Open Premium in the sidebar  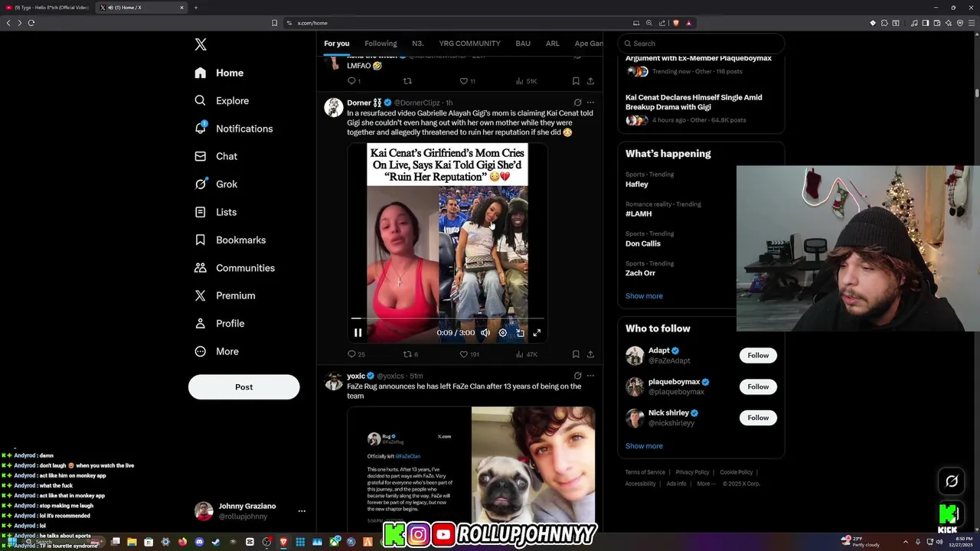click(x=225, y=295)
